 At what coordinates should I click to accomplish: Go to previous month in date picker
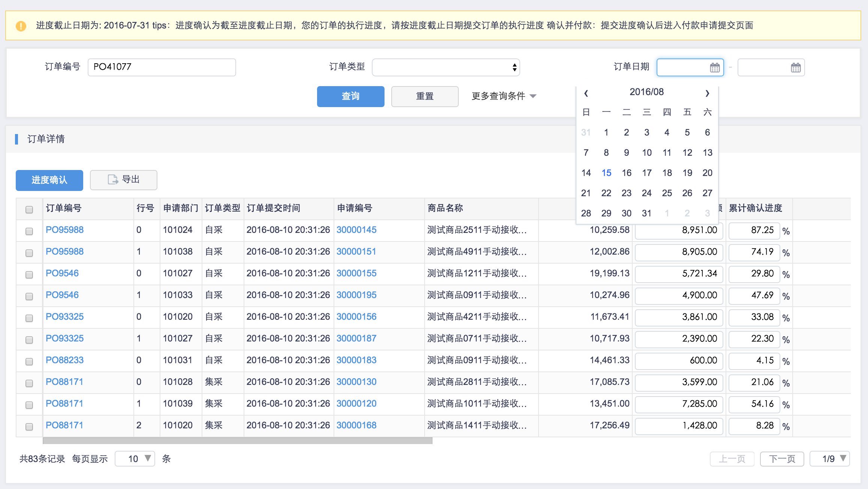pyautogui.click(x=586, y=93)
